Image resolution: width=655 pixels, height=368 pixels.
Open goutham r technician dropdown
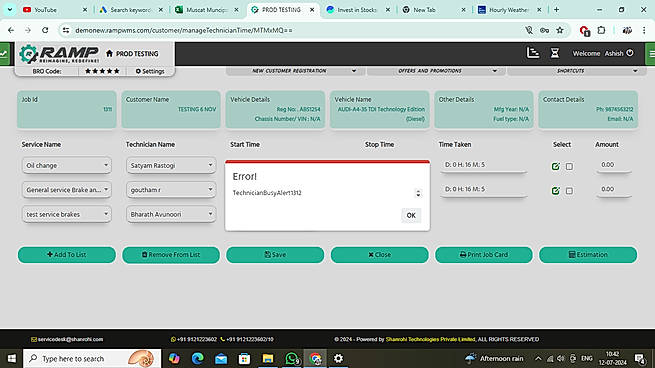[171, 190]
